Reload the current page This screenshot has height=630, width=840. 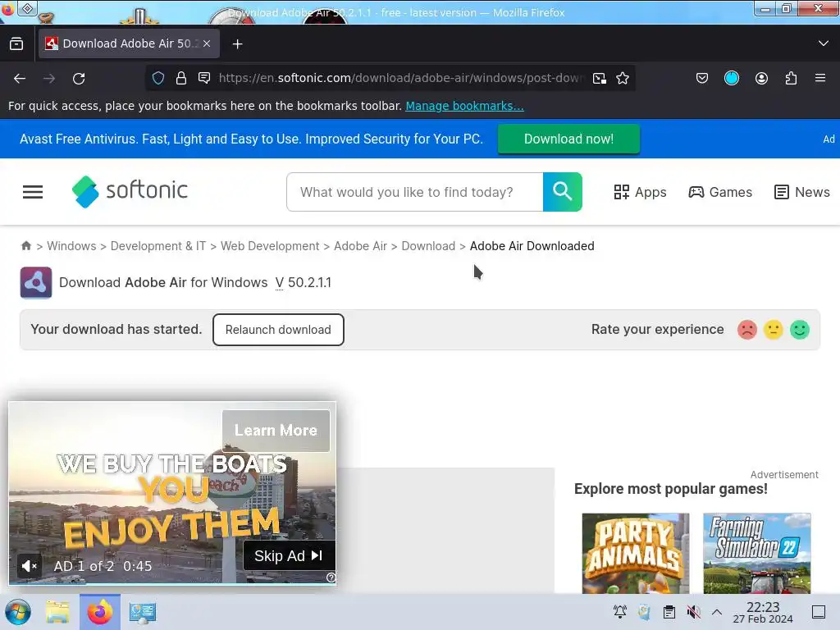point(79,79)
